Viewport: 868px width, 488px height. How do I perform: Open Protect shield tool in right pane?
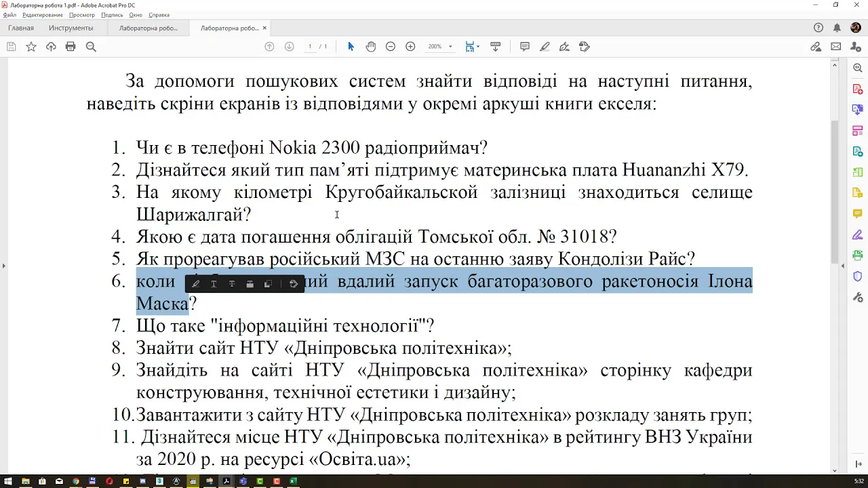pos(857,276)
